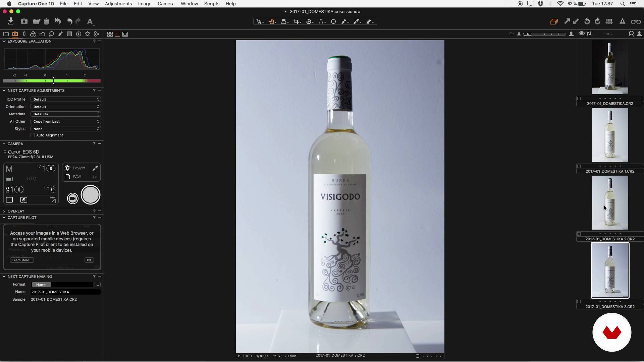Open the All Other Copy from Last dropdown
Image resolution: width=644 pixels, height=362 pixels.
pyautogui.click(x=66, y=121)
